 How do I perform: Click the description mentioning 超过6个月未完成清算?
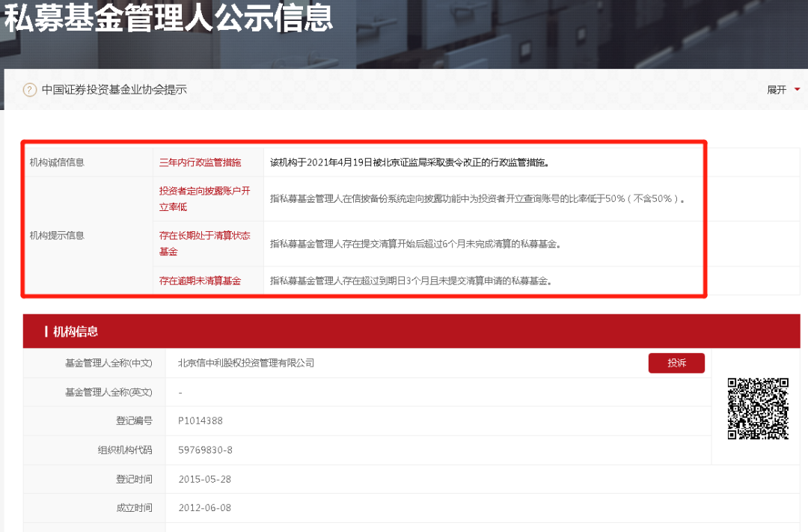415,244
